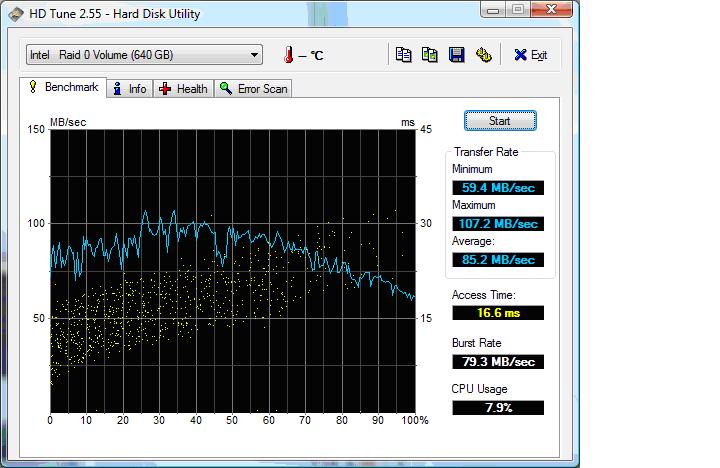Click the MB/sec axis label on the graph
Image resolution: width=720 pixels, height=468 pixels.
(x=68, y=122)
